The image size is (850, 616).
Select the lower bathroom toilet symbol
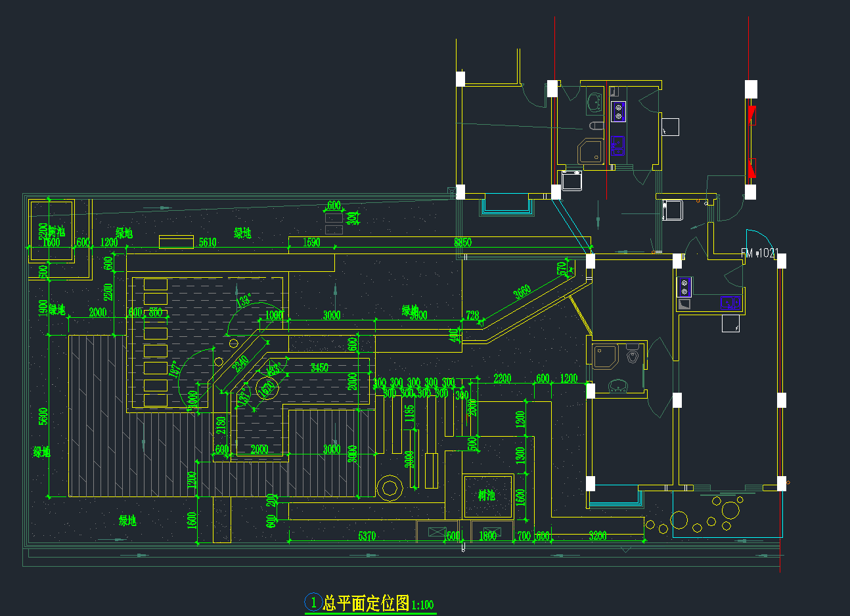(633, 357)
